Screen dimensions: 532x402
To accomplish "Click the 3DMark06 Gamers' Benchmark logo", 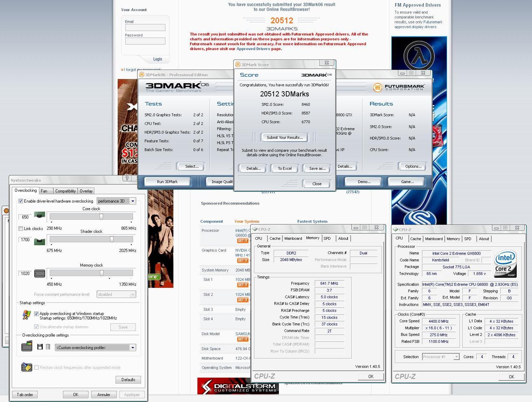I will point(177,87).
